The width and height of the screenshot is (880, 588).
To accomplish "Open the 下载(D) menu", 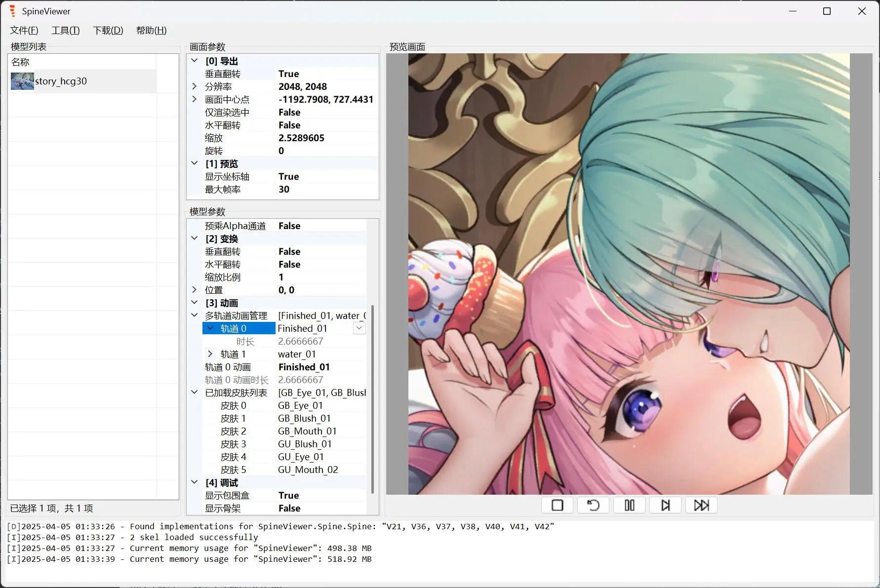I will point(108,31).
